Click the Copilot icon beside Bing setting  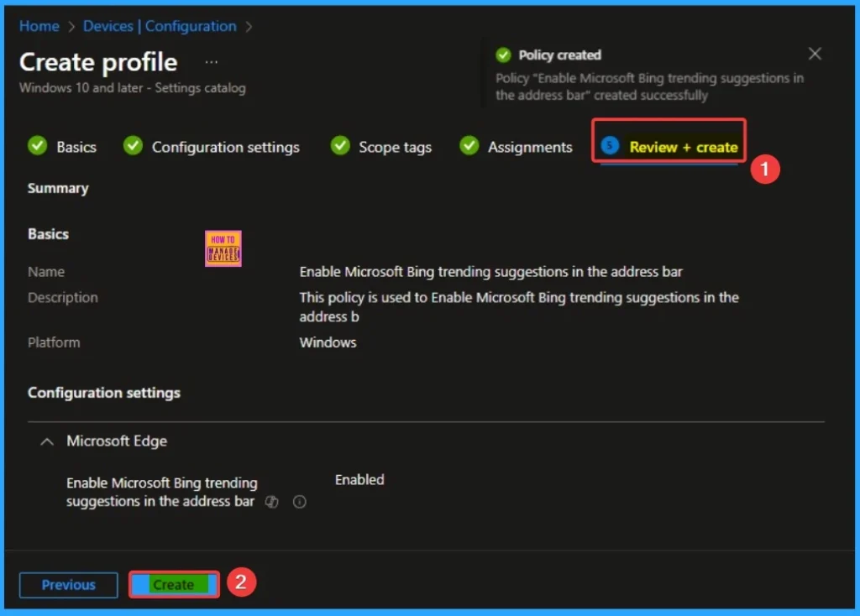pyautogui.click(x=272, y=502)
